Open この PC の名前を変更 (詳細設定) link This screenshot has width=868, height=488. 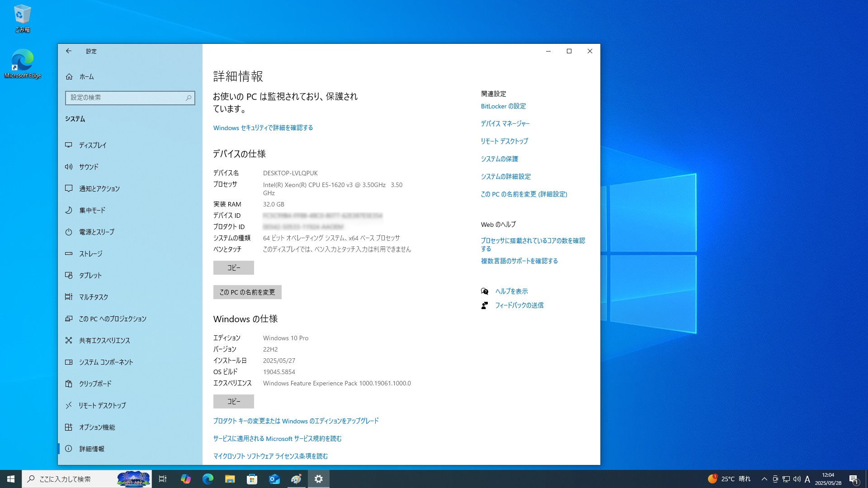524,194
